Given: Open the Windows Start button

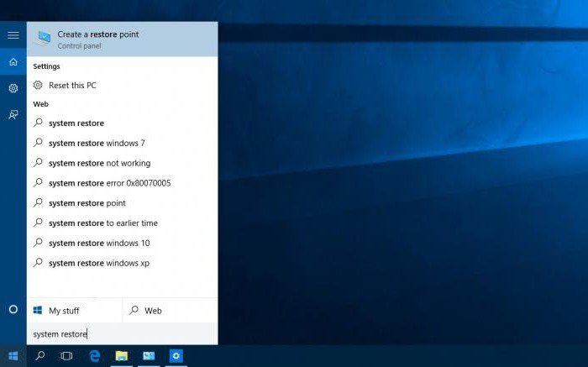Looking at the screenshot, I should (x=13, y=356).
